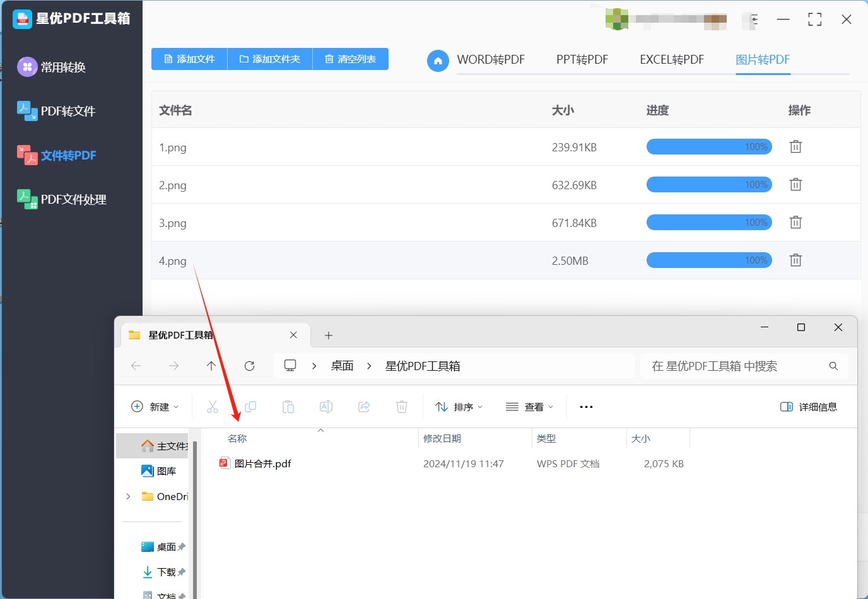Switch to PPT转PDF tab
The image size is (868, 599).
click(x=582, y=60)
